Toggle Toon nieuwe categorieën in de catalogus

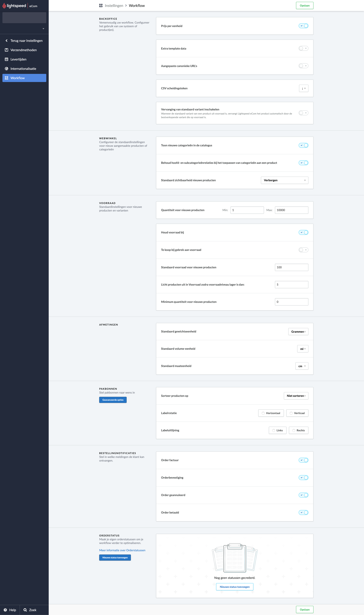303,145
